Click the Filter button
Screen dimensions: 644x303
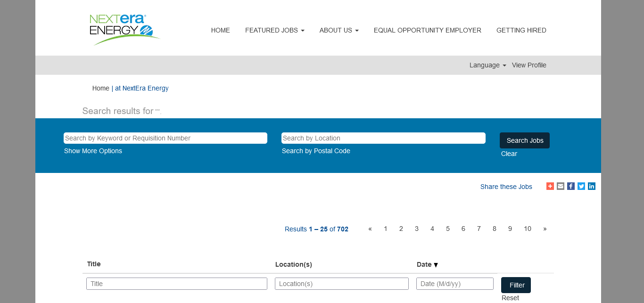pyautogui.click(x=516, y=285)
